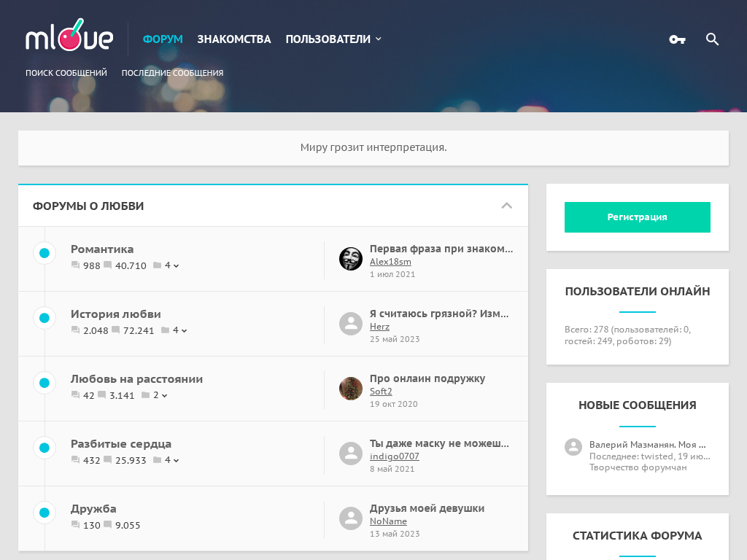Image resolution: width=747 pixels, height=560 pixels.
Task: Click the Дружба forum status circle icon
Action: click(x=44, y=513)
